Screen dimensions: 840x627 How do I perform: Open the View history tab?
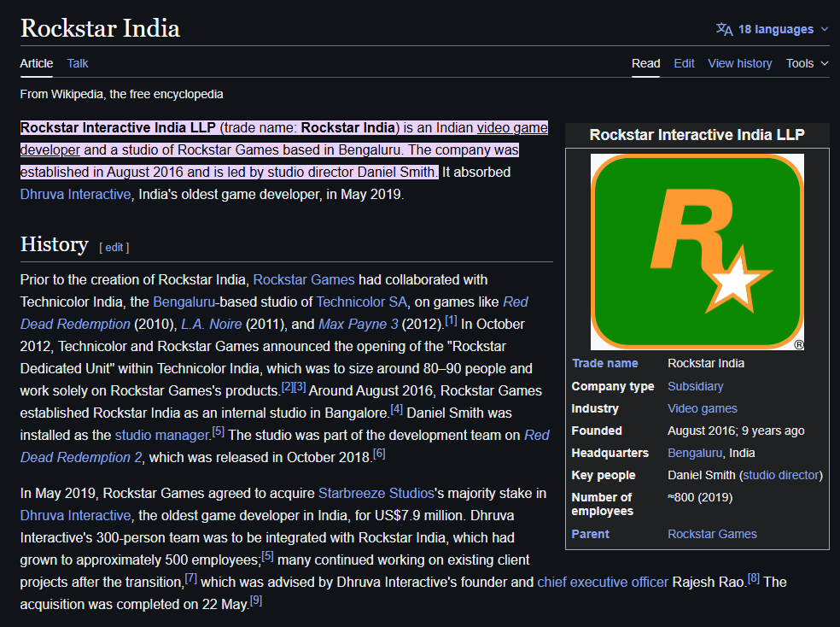point(740,63)
